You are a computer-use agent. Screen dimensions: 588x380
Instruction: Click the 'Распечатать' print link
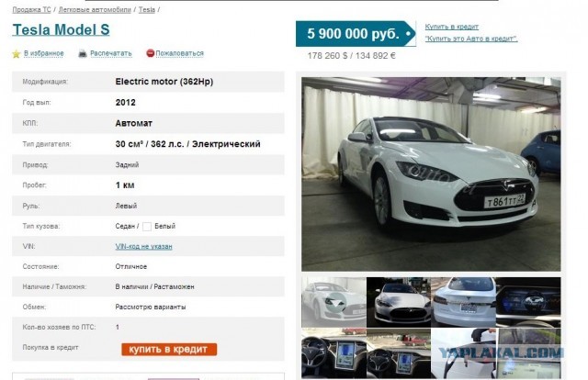(111, 53)
